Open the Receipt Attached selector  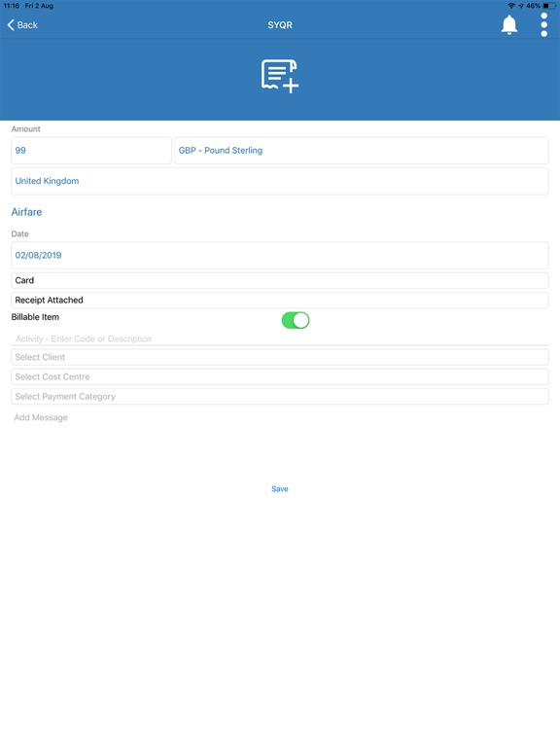click(x=280, y=301)
